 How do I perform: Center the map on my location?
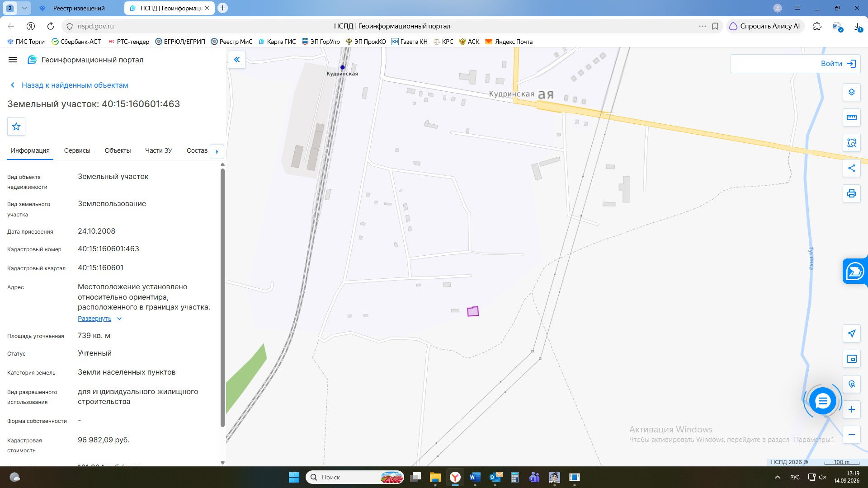[x=851, y=333]
